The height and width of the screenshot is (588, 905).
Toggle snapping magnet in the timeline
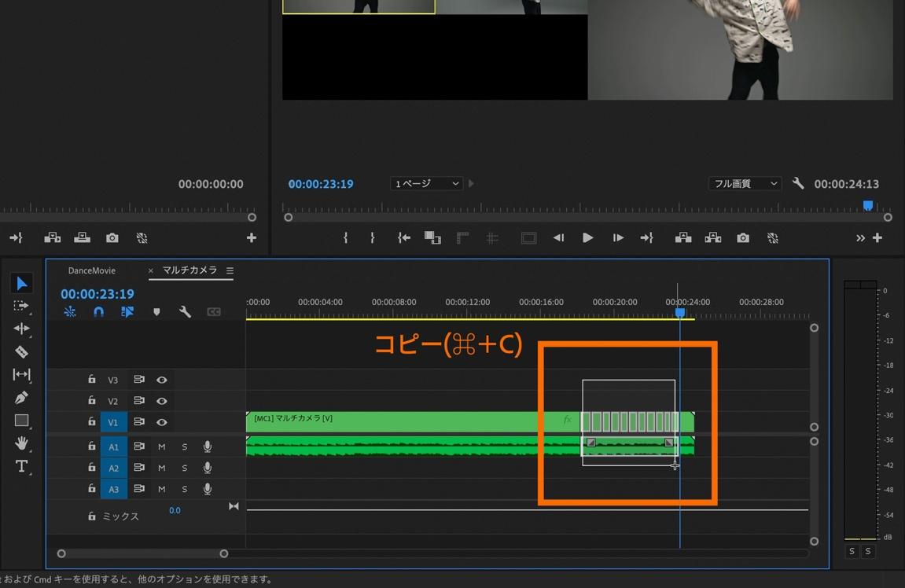click(x=98, y=312)
